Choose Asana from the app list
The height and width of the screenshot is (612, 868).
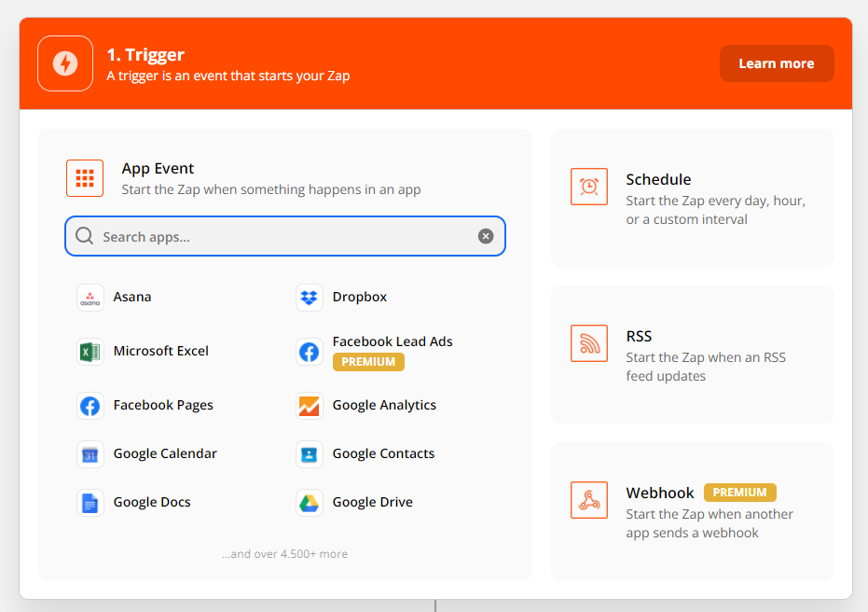tap(132, 297)
